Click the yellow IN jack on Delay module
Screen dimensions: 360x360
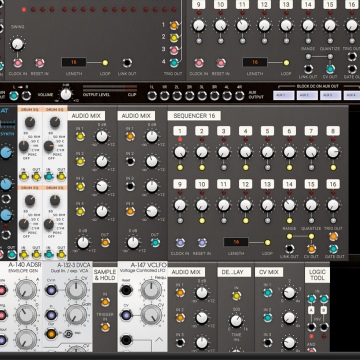(x=236, y=296)
